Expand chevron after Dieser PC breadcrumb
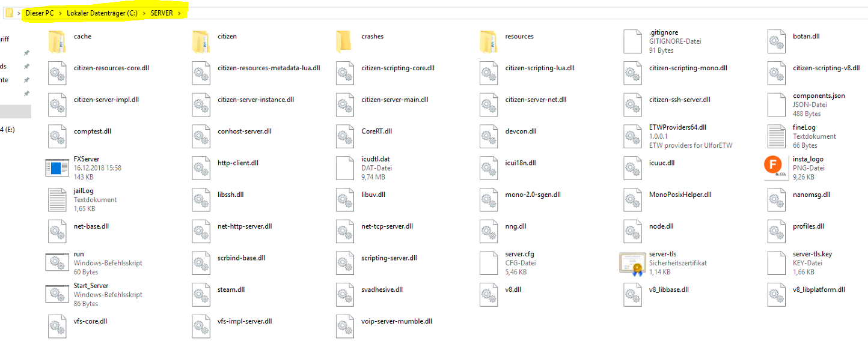Screen dimensions: 868x347 tap(60, 13)
